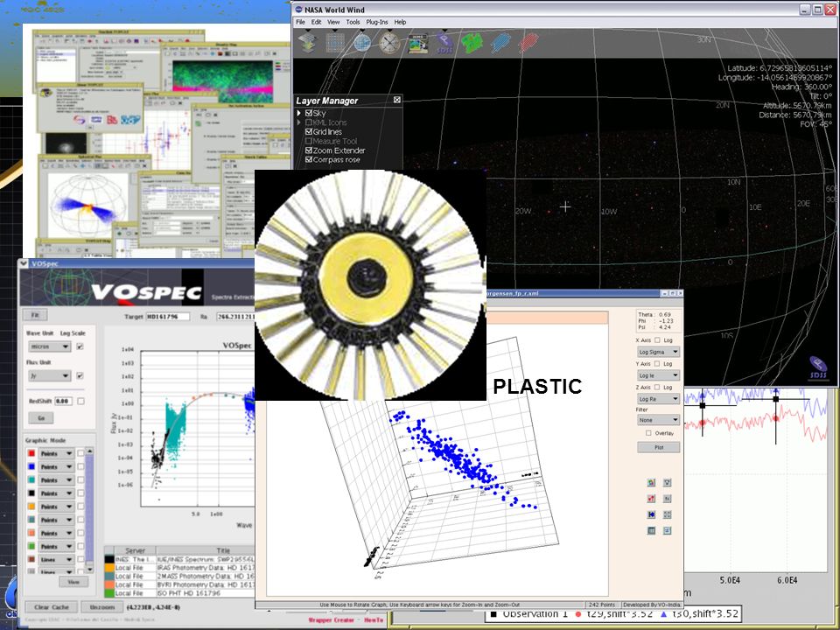Open the Tools menu in World Wind
840x630 pixels.
[x=353, y=22]
